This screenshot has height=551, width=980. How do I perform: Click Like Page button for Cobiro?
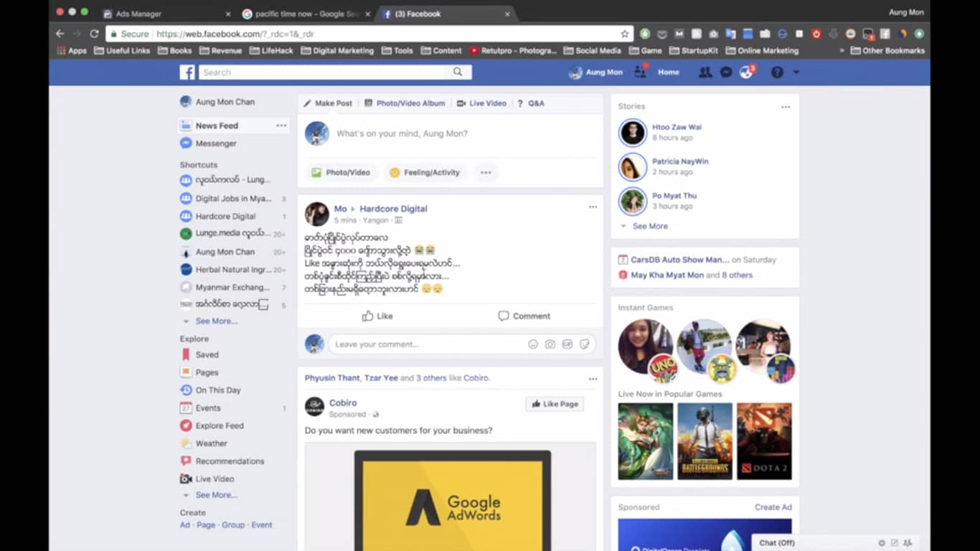[x=555, y=404]
